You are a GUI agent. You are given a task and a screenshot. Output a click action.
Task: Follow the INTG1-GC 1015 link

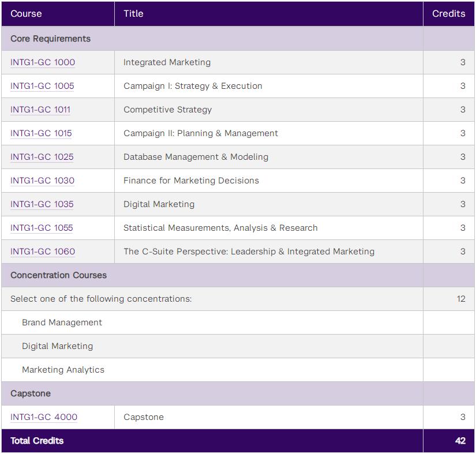41,133
